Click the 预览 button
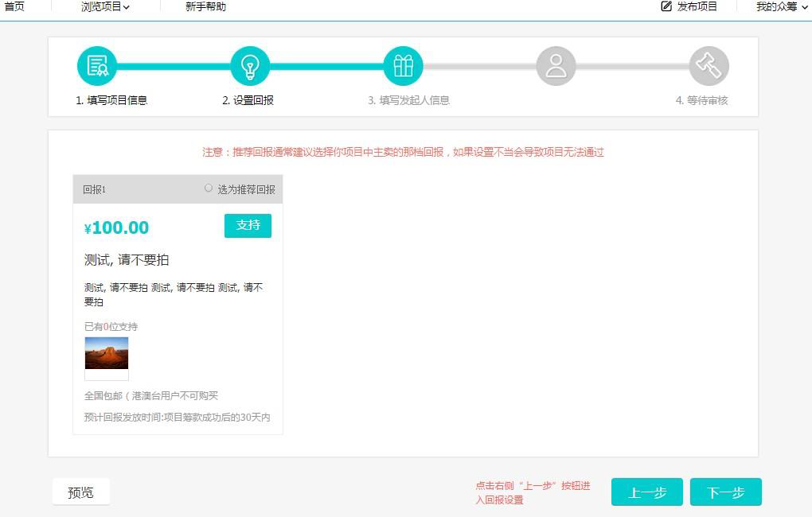Viewport: 812px width, 517px height. (x=80, y=492)
